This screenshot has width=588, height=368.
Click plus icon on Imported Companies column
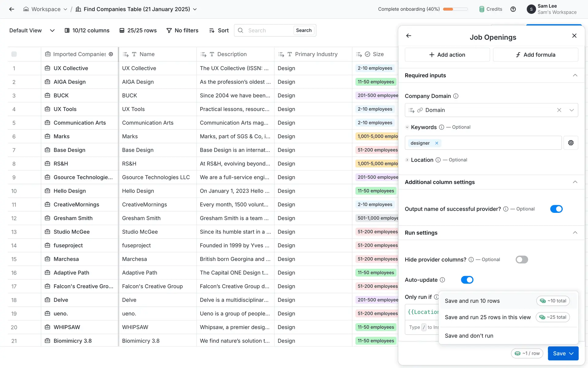(111, 54)
